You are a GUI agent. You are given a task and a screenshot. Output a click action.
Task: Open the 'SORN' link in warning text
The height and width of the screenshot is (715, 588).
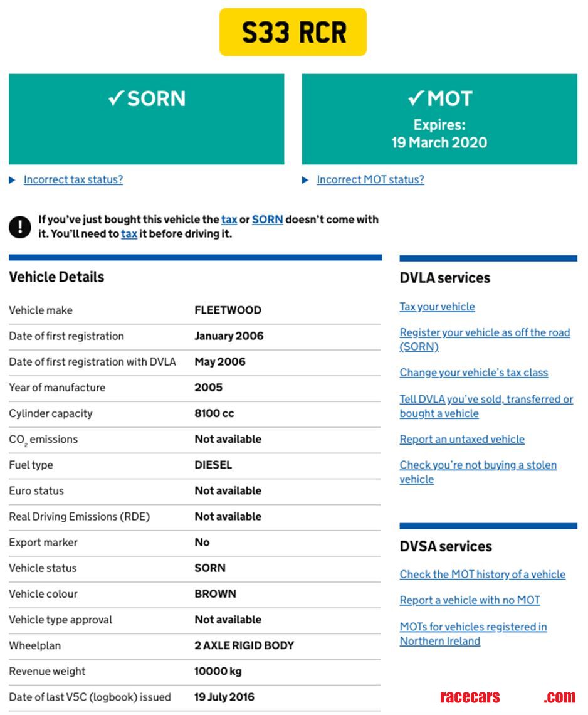coord(268,220)
